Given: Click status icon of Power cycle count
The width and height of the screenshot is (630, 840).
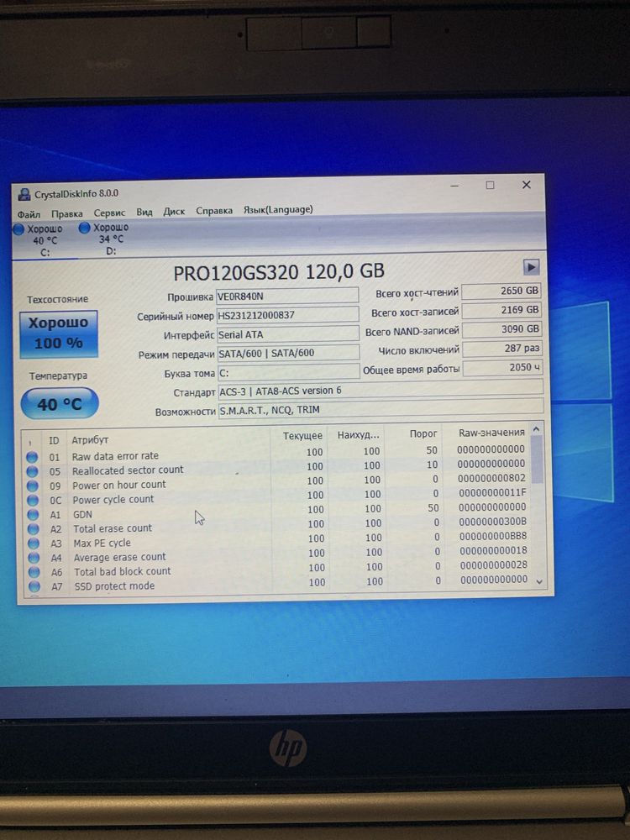Looking at the screenshot, I should 34,501.
